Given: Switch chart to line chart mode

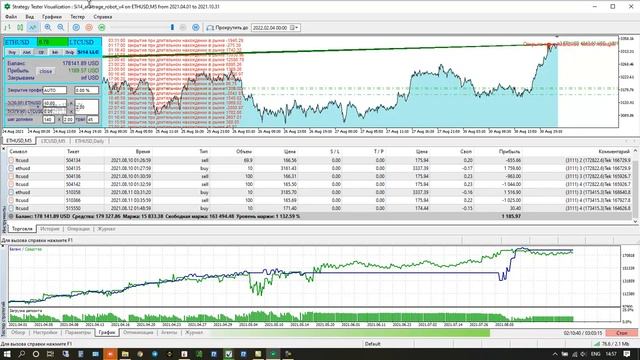Looking at the screenshot, I should [33, 27].
